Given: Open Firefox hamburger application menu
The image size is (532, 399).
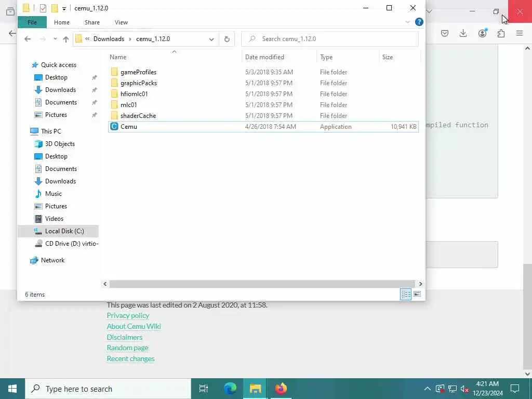Looking at the screenshot, I should pos(520,33).
